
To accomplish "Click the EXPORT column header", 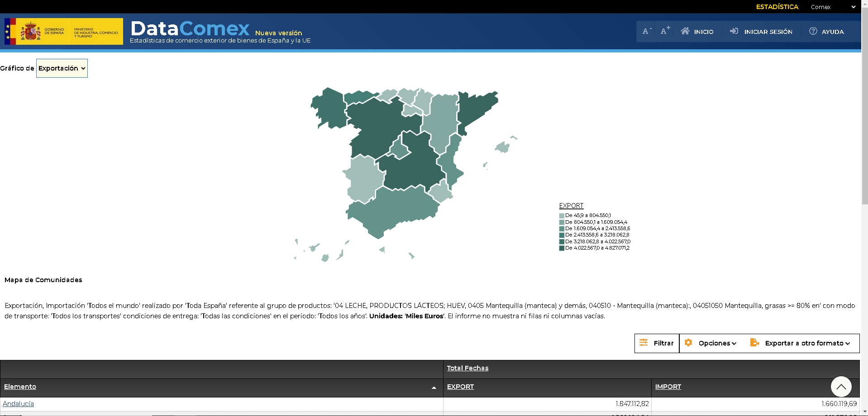I will [x=460, y=387].
